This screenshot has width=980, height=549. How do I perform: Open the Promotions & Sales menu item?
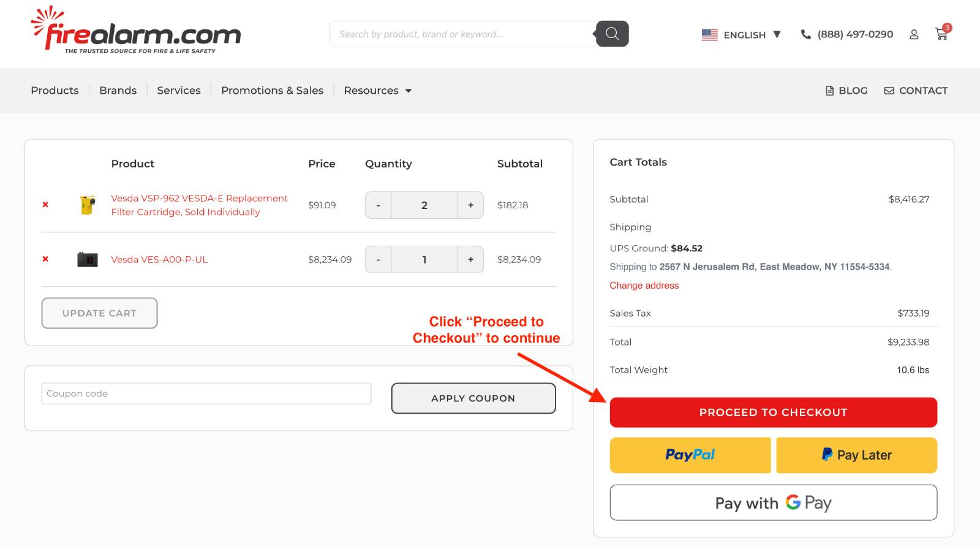[272, 91]
